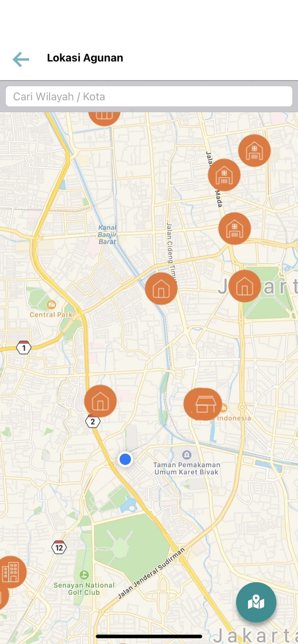Tap the Kanal Banjir Barat label

[x=107, y=235]
